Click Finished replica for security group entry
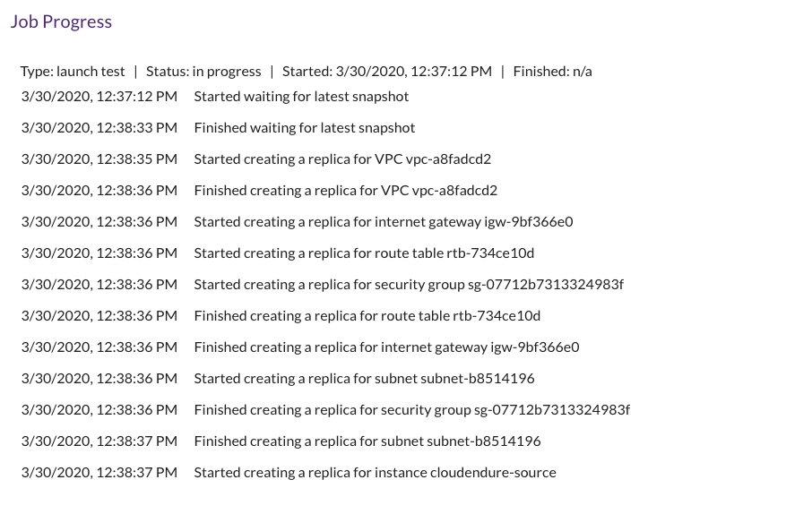 click(x=411, y=410)
